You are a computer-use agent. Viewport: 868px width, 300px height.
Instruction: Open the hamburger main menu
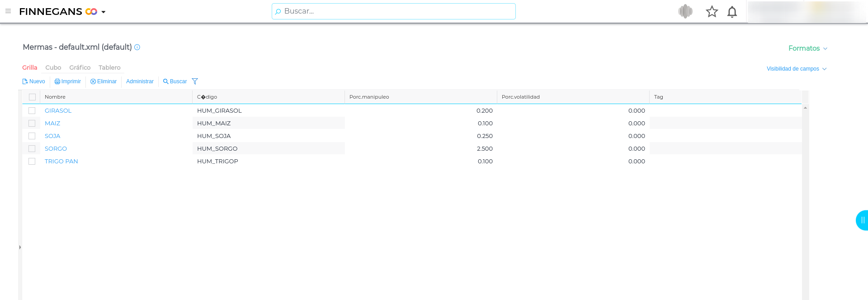pos(8,11)
